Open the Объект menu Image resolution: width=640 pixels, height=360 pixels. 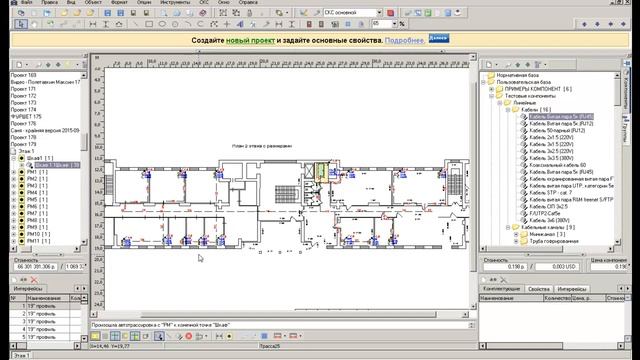click(x=93, y=2)
